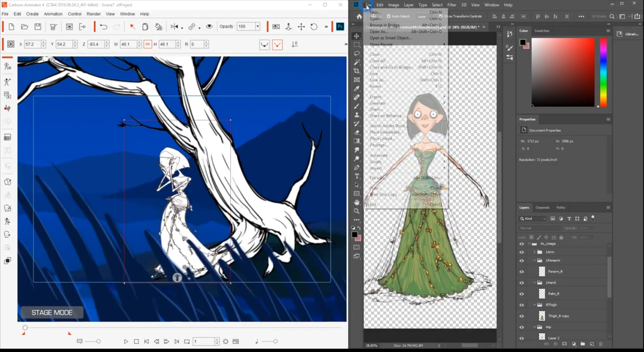The width and height of the screenshot is (644, 352).
Task: Open Photoshop Layer menu
Action: 409,5
